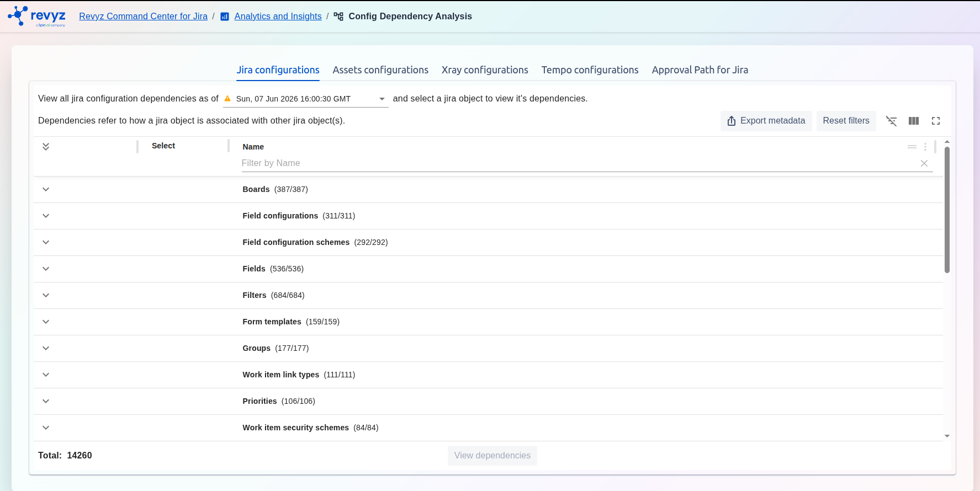Viewport: 980px width, 491px height.
Task: Click the "Priorities (106/106)" row label
Action: click(x=279, y=401)
